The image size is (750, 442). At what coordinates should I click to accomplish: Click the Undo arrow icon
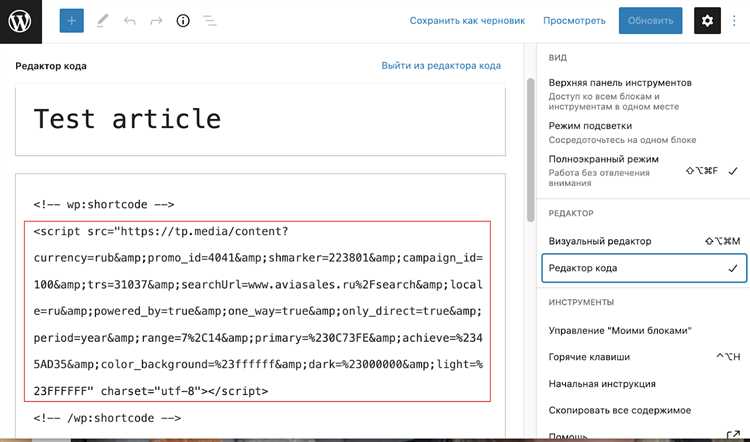pos(130,21)
